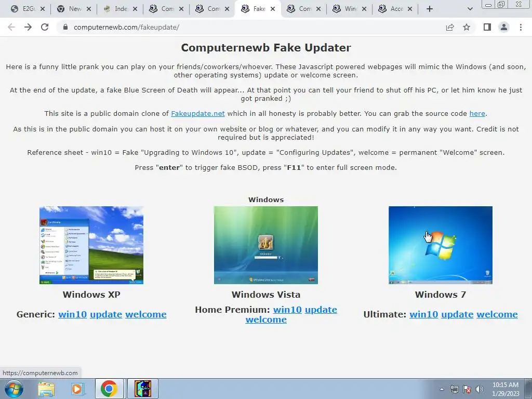Click the Windows 7 desktop thumbnail
Screen dimensions: 532x399
pyautogui.click(x=441, y=245)
